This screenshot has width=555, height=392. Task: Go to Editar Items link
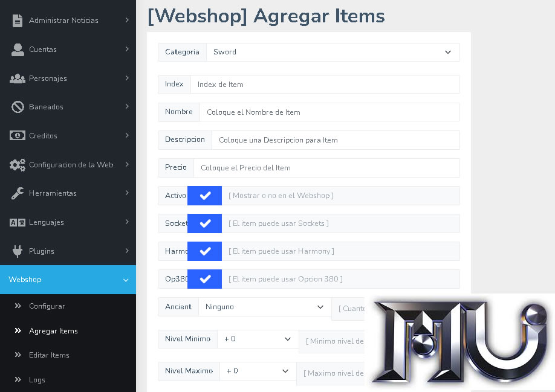(49, 355)
